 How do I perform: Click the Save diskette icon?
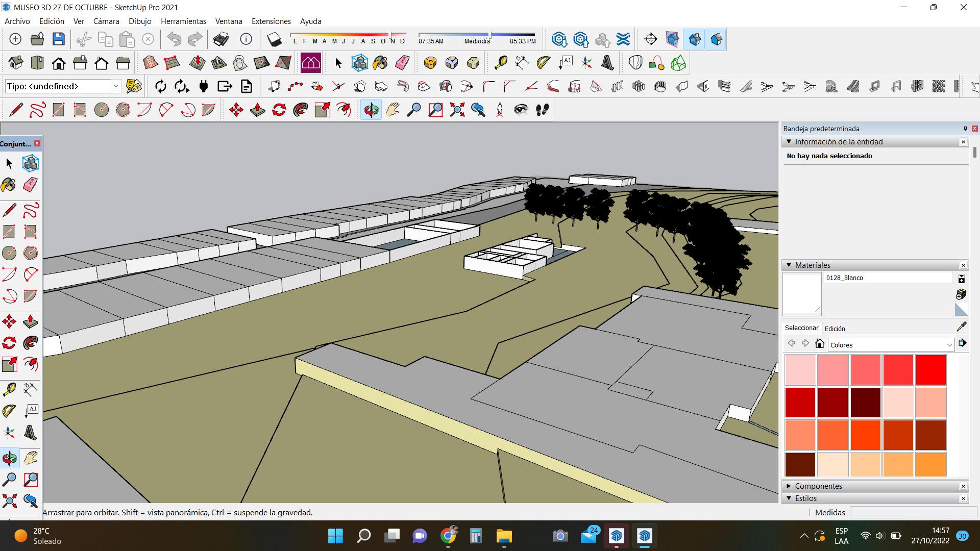(59, 39)
